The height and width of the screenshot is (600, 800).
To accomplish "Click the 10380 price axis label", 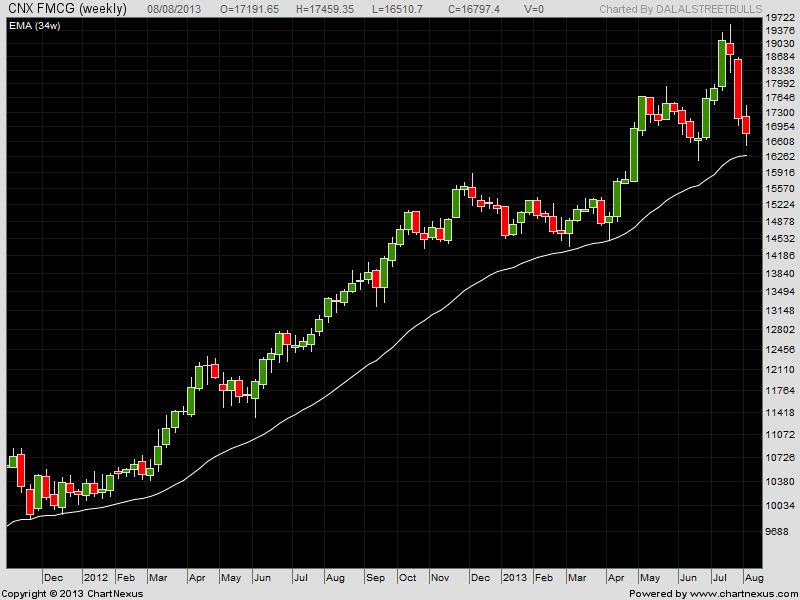I will pos(780,481).
